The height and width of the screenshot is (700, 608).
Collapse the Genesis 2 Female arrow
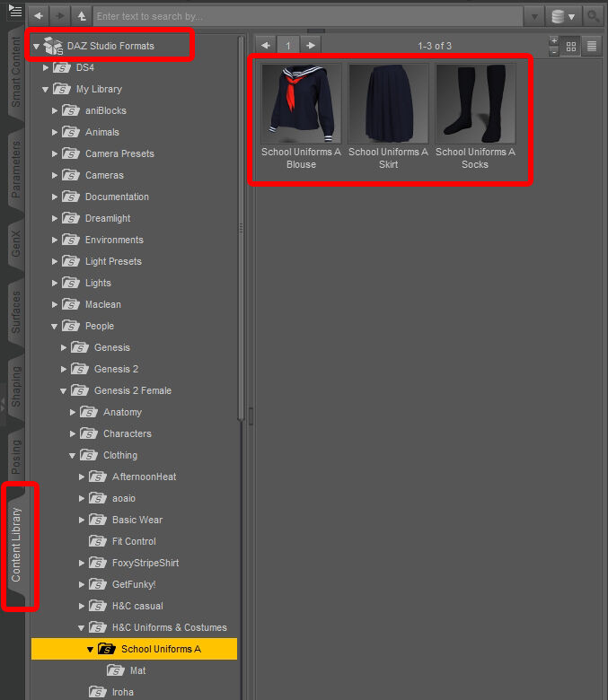[64, 391]
